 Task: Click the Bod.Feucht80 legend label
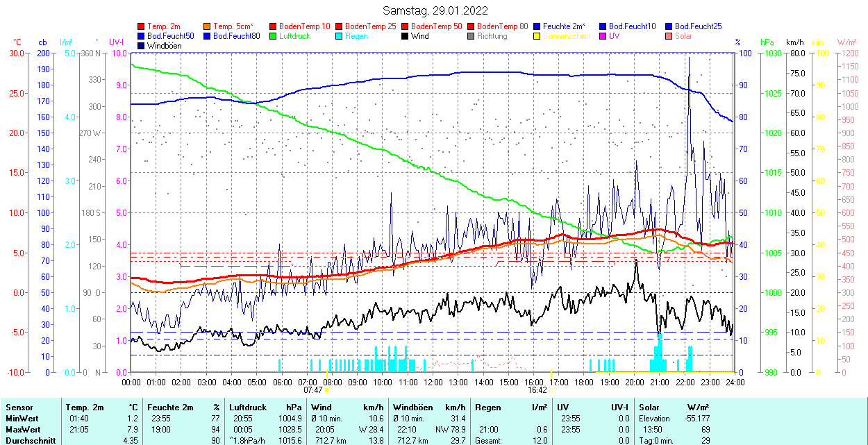[x=236, y=36]
